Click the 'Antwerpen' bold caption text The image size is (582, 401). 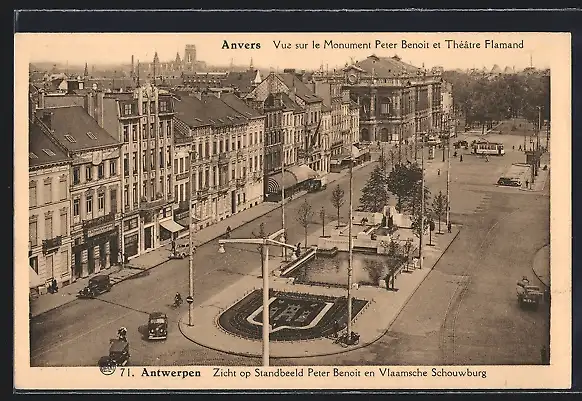pos(171,372)
